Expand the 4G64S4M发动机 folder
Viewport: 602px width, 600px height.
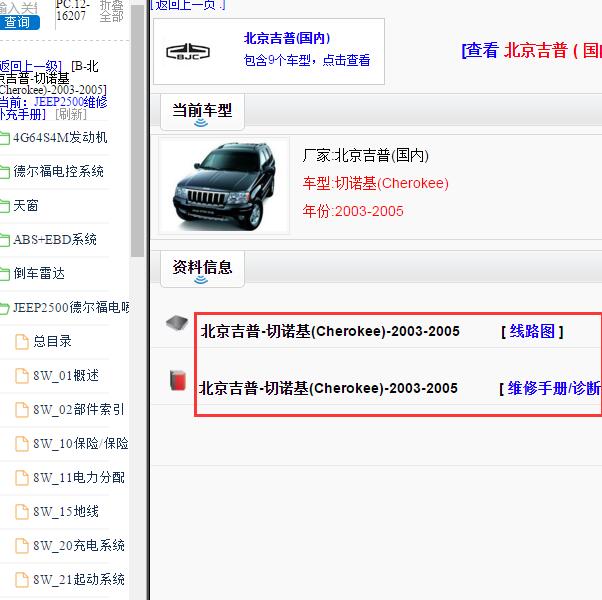point(60,137)
